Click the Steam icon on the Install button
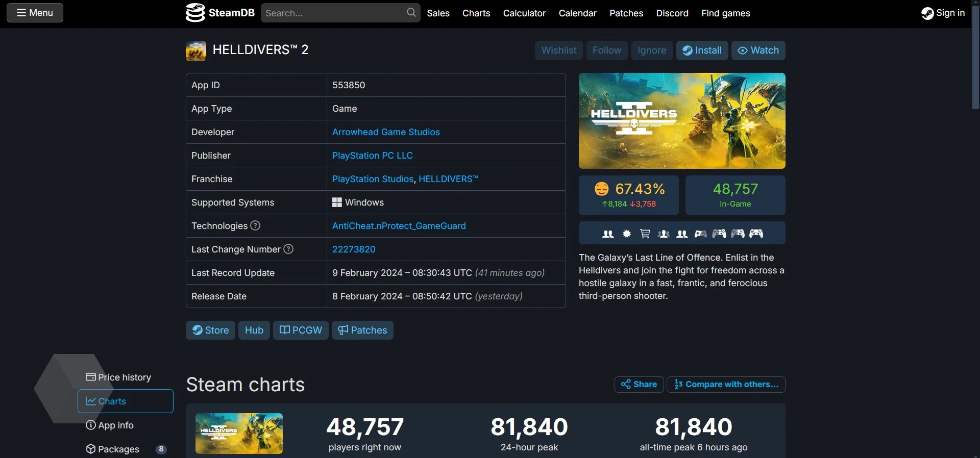 [x=688, y=50]
